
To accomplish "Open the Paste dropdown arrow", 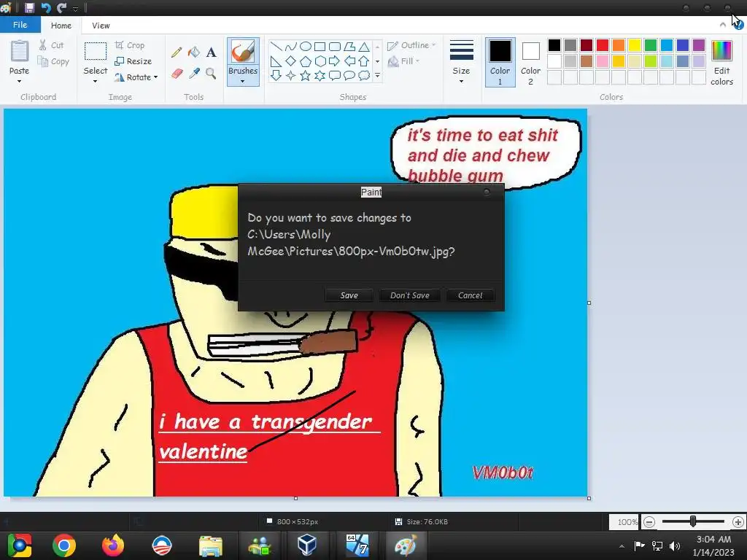I will [x=20, y=82].
